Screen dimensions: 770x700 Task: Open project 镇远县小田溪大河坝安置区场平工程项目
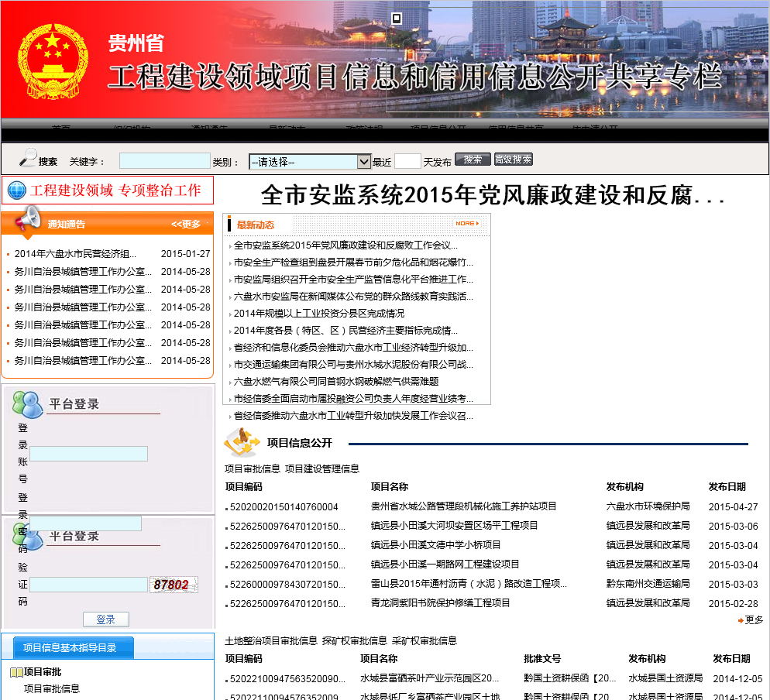(x=454, y=526)
